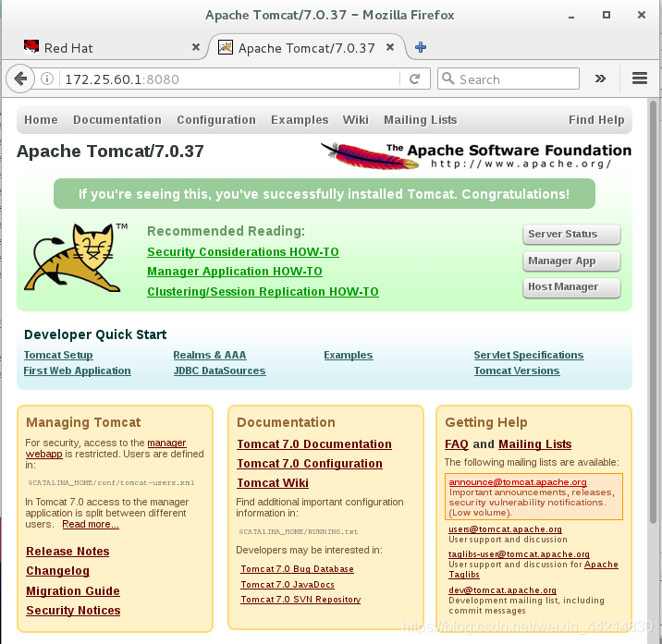Open the First Web Application link
Screen dimensions: 662x644
click(x=78, y=371)
